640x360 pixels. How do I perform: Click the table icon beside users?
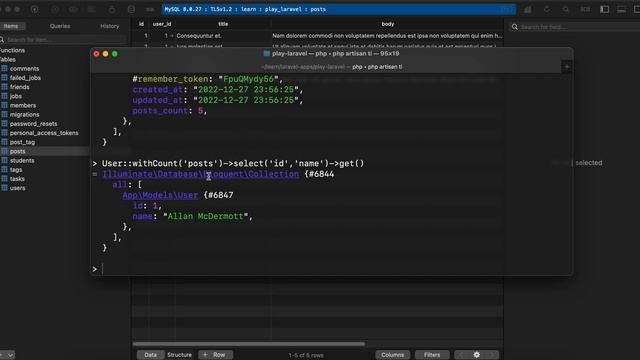pyautogui.click(x=4, y=188)
